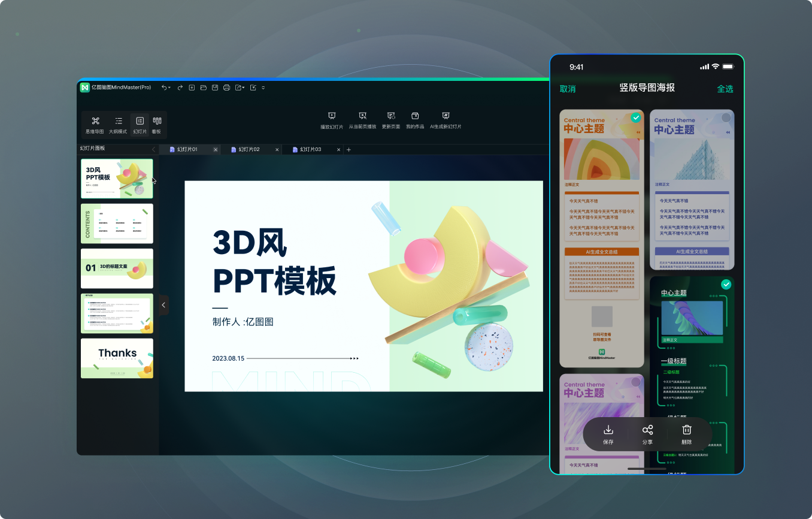Click the phone screen title 竖版导图海报
Viewport: 812px width, 519px height.
647,88
